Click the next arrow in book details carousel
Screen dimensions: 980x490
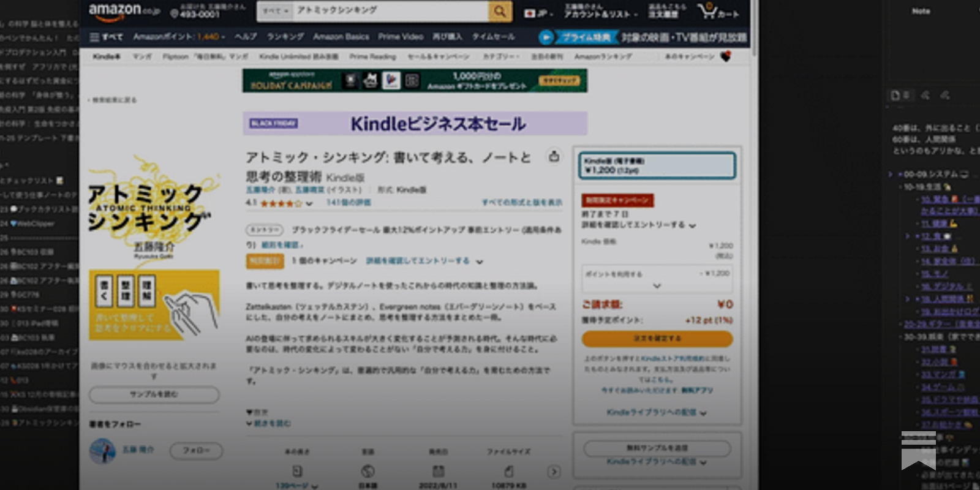554,472
